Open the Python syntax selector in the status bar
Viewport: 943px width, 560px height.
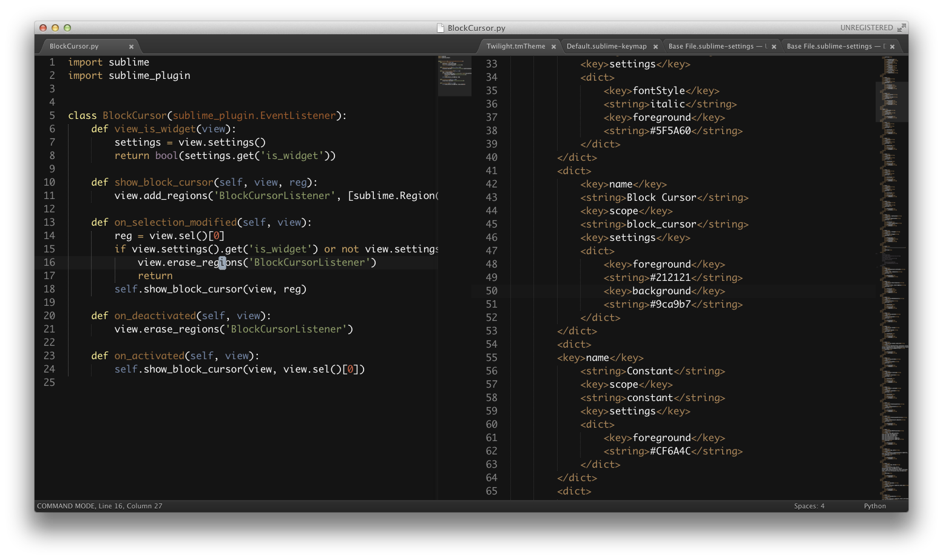pos(874,505)
